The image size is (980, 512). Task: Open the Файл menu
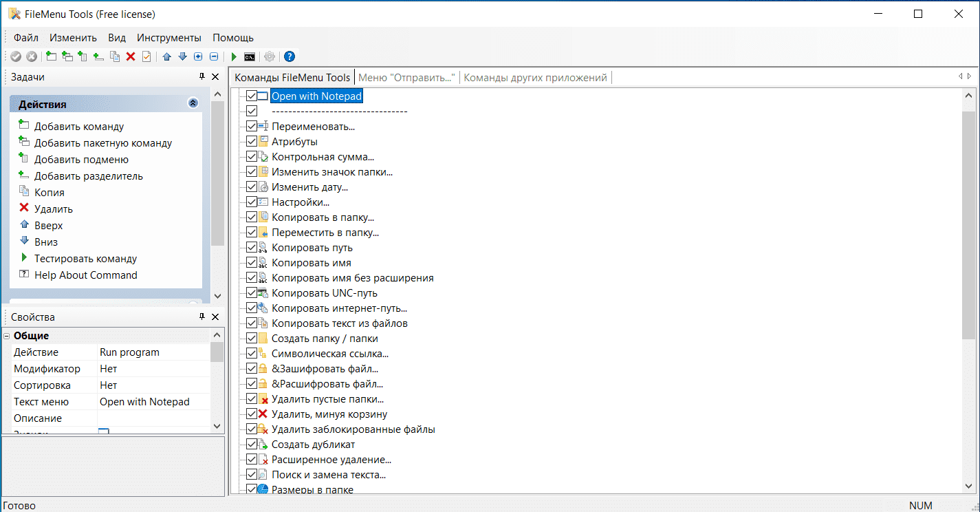click(x=26, y=38)
